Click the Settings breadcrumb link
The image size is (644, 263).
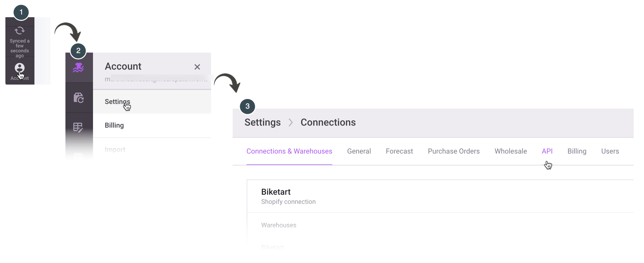pyautogui.click(x=262, y=122)
